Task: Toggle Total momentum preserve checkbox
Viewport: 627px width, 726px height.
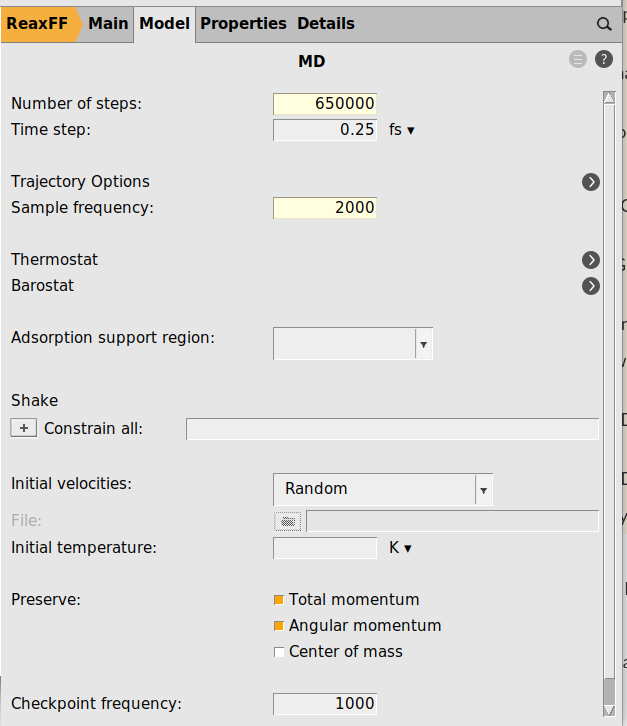Action: pyautogui.click(x=279, y=600)
